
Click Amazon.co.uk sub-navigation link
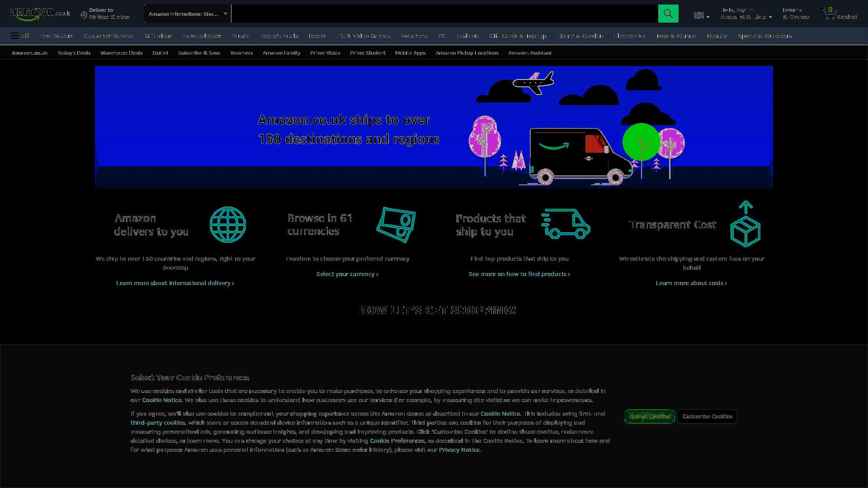pyautogui.click(x=29, y=53)
